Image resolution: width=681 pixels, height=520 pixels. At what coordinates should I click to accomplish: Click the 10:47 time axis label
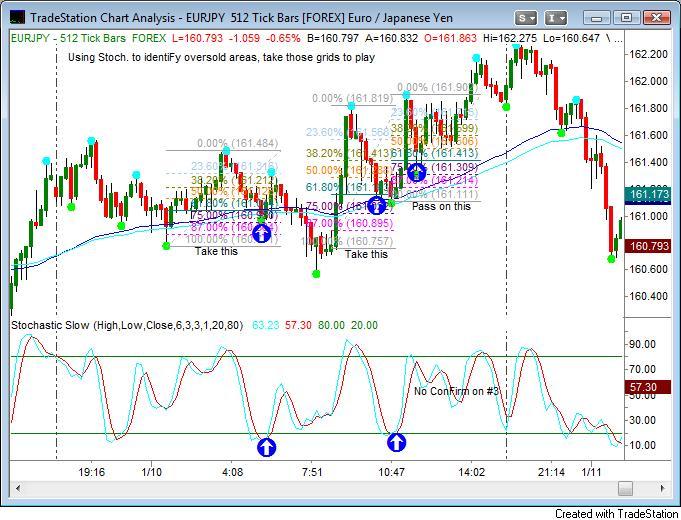[x=392, y=472]
